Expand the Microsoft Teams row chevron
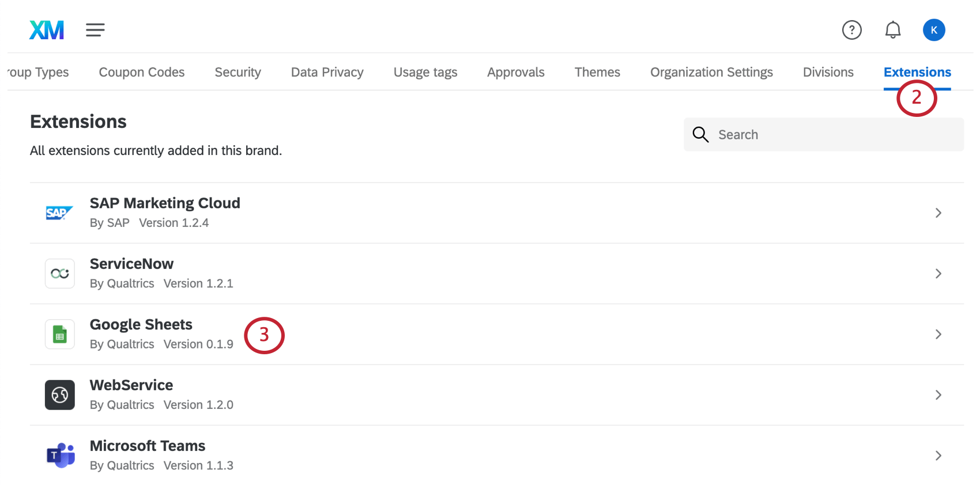Screen dimensions: 980x485 coord(938,455)
